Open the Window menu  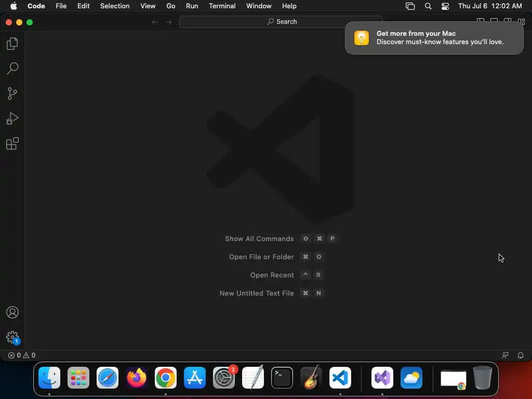(259, 6)
